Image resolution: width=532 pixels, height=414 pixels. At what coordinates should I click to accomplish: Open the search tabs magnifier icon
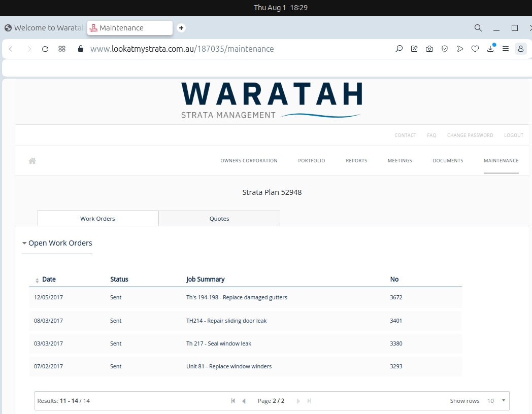[x=478, y=28]
